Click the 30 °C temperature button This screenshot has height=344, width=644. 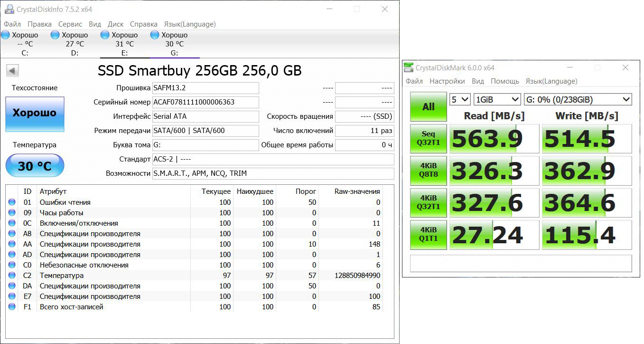coord(35,166)
